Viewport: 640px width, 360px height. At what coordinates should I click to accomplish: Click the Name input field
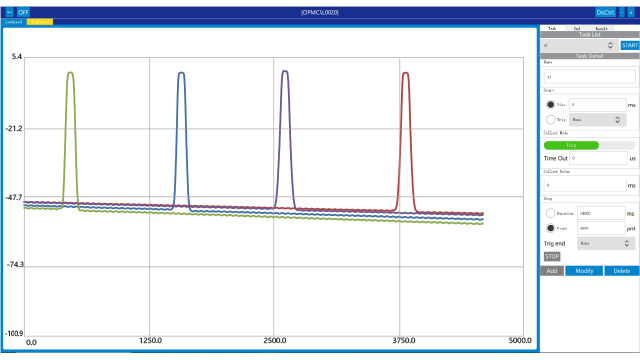tap(589, 77)
